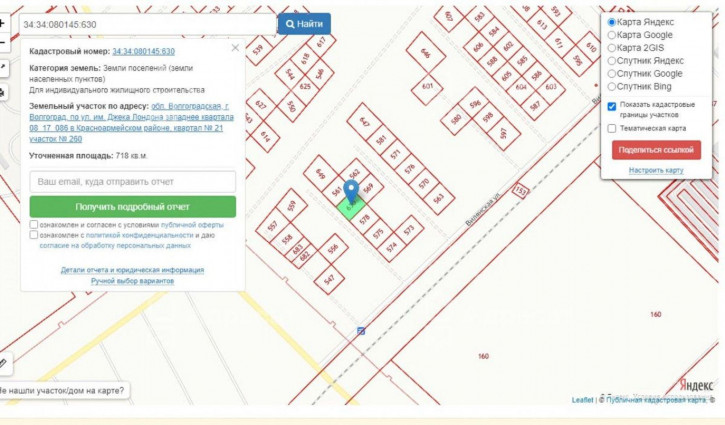This screenshot has height=425, width=725.
Task: Click parcel 556 on the map
Action: point(333,249)
